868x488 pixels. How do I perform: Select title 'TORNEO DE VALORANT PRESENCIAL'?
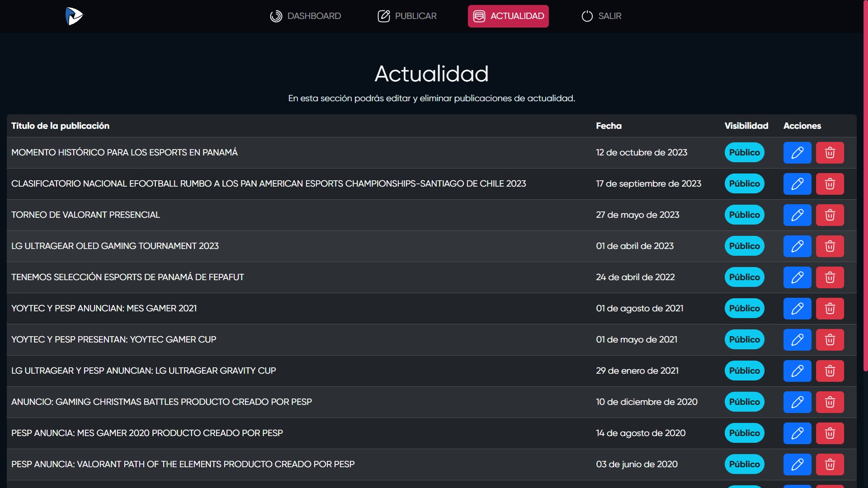click(x=85, y=215)
